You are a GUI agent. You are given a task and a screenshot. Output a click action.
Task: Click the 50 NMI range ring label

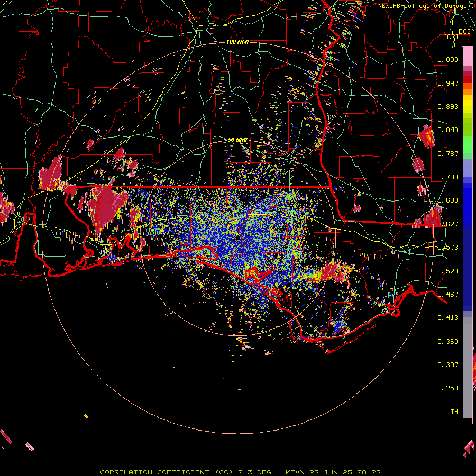pos(237,140)
